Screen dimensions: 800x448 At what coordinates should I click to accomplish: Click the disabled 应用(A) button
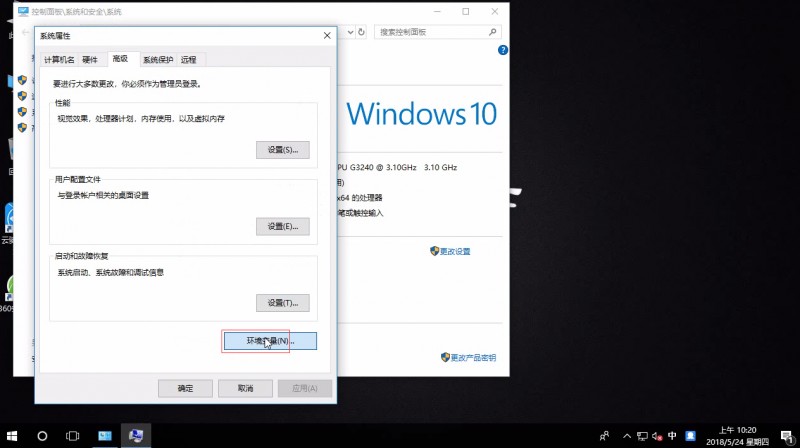[305, 388]
